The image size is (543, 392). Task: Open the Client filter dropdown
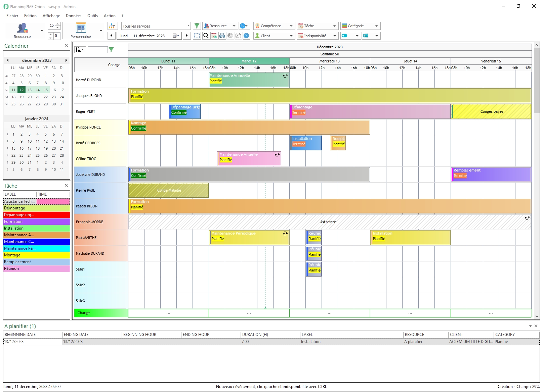pos(274,36)
